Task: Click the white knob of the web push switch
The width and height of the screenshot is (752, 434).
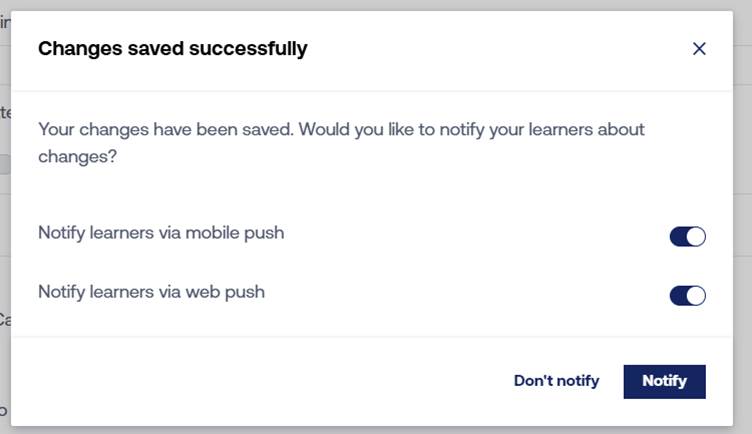Action: [x=696, y=296]
